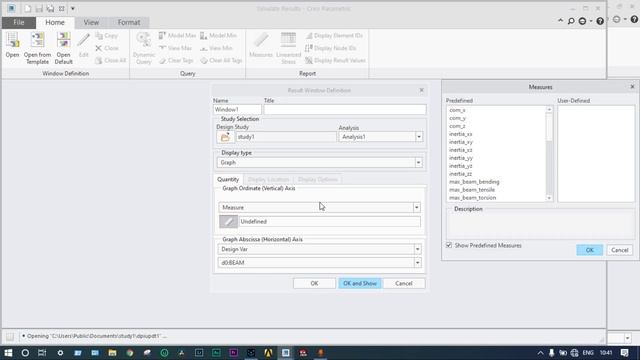
Task: Open the Measure ordinate dropdown
Action: coord(416,208)
